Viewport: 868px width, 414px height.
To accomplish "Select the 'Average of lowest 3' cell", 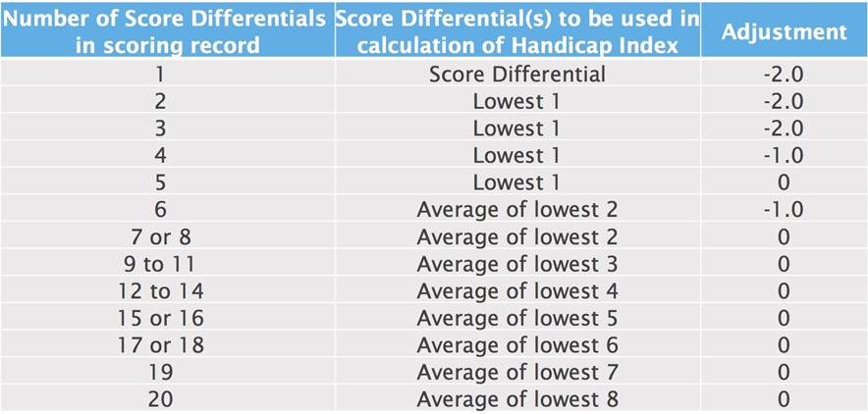I will pos(517,265).
